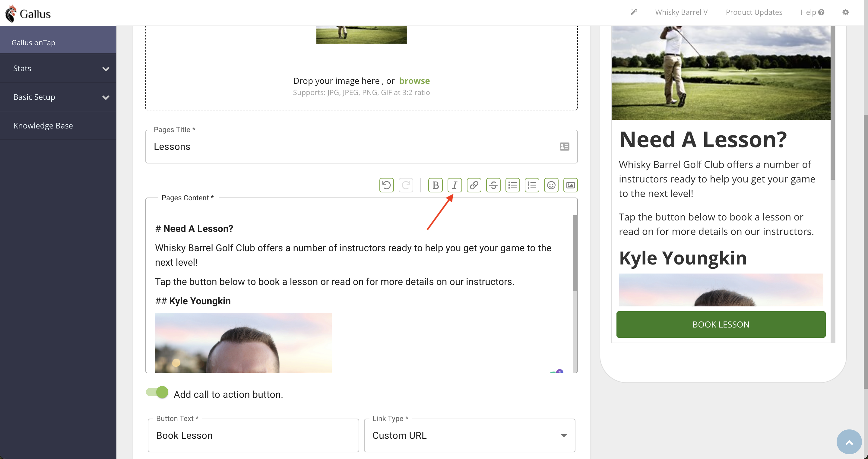Viewport: 868px width, 459px height.
Task: Insert a numbered list
Action: click(x=532, y=185)
